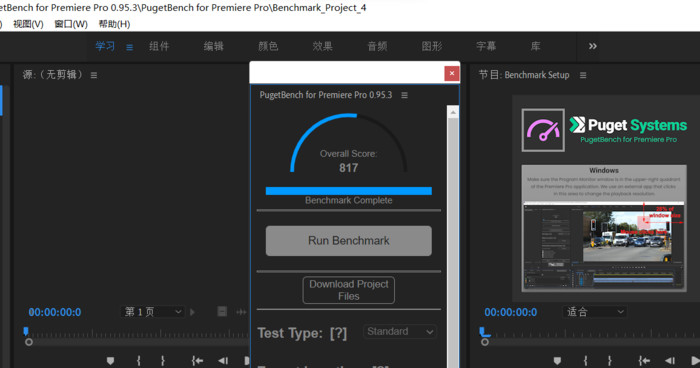Click Go to In point in source monitor

pyautogui.click(x=197, y=360)
